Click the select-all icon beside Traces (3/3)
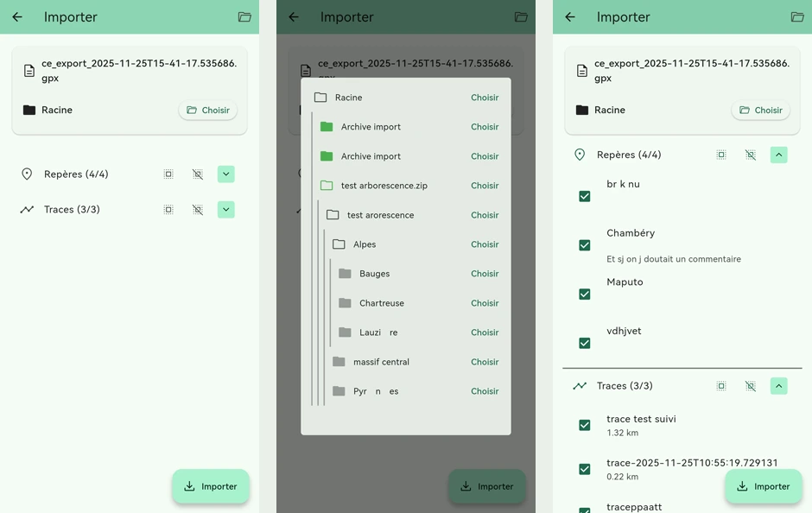The width and height of the screenshot is (812, 513). click(x=168, y=209)
